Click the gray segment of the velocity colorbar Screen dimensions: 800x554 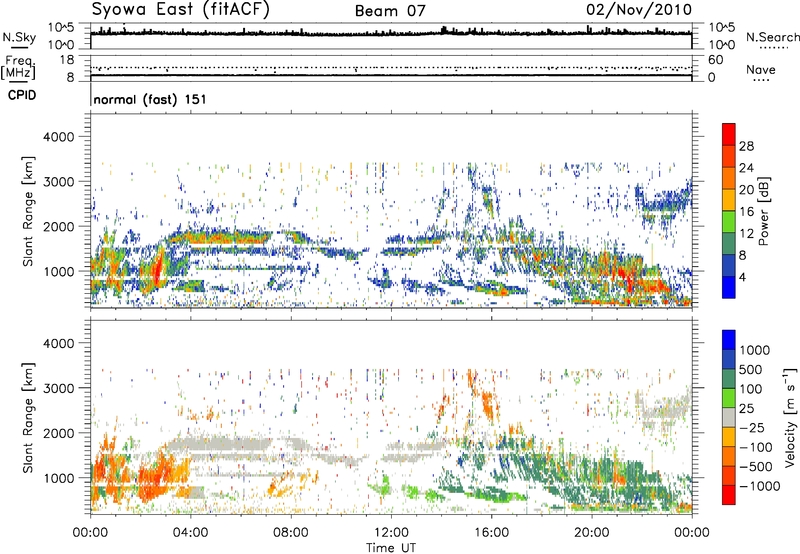click(729, 418)
